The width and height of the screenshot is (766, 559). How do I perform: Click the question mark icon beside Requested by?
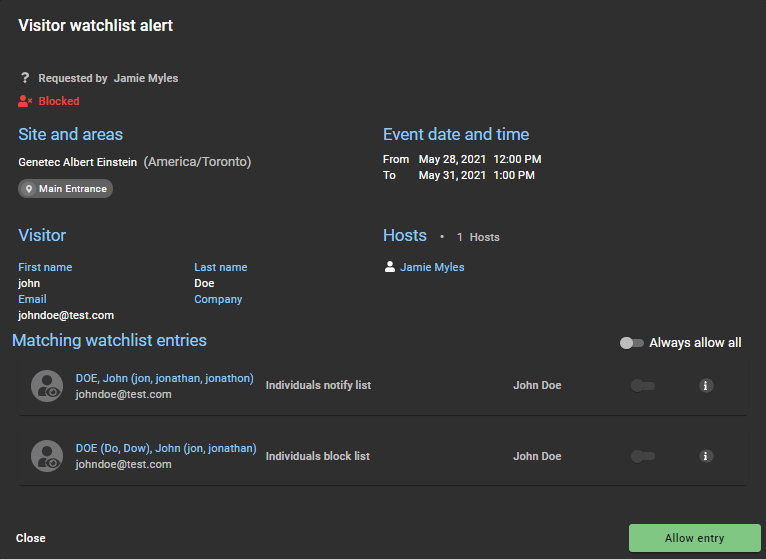pos(25,78)
